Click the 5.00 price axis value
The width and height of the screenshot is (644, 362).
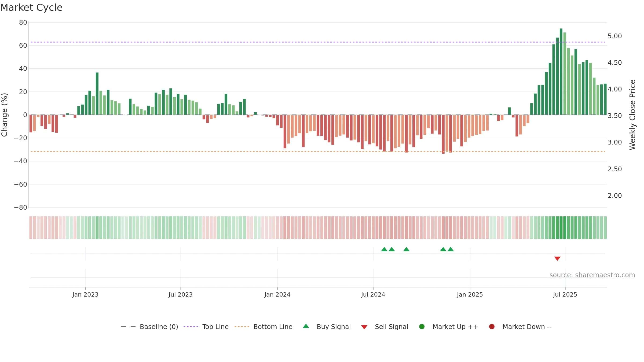pos(615,36)
